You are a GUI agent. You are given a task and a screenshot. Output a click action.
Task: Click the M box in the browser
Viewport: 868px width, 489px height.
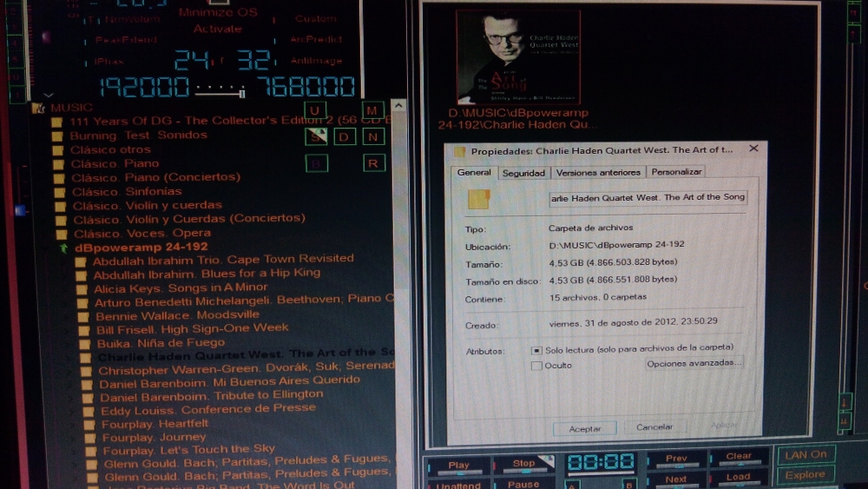coord(372,109)
